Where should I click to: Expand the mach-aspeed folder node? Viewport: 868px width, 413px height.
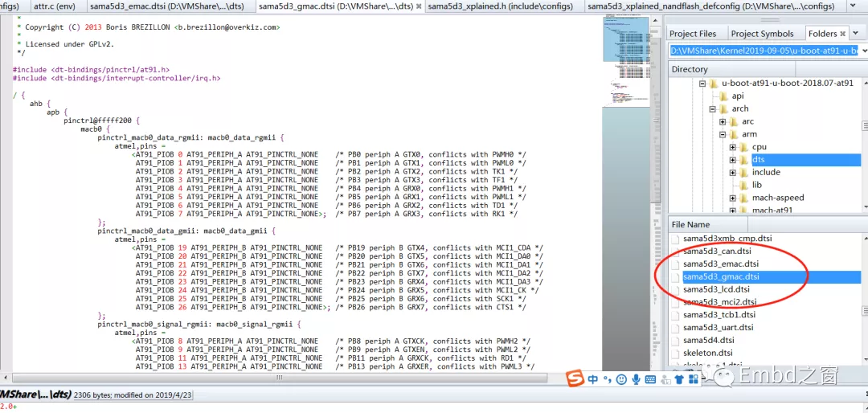(733, 198)
